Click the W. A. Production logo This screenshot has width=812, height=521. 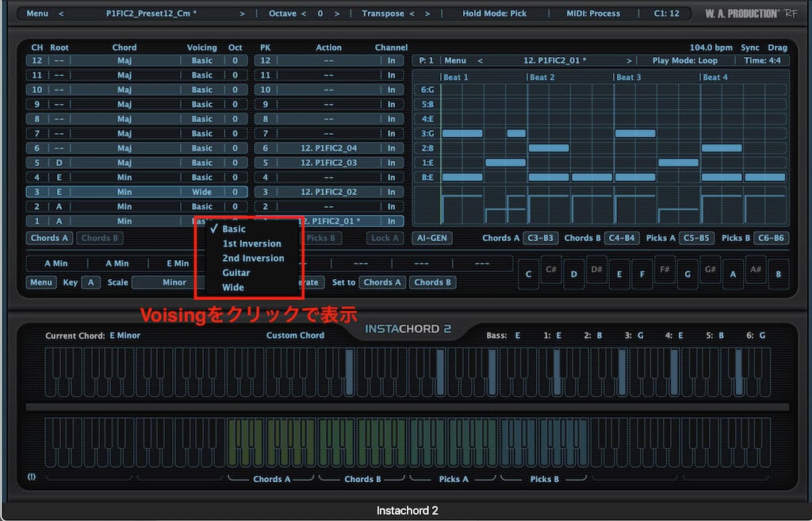tap(742, 13)
